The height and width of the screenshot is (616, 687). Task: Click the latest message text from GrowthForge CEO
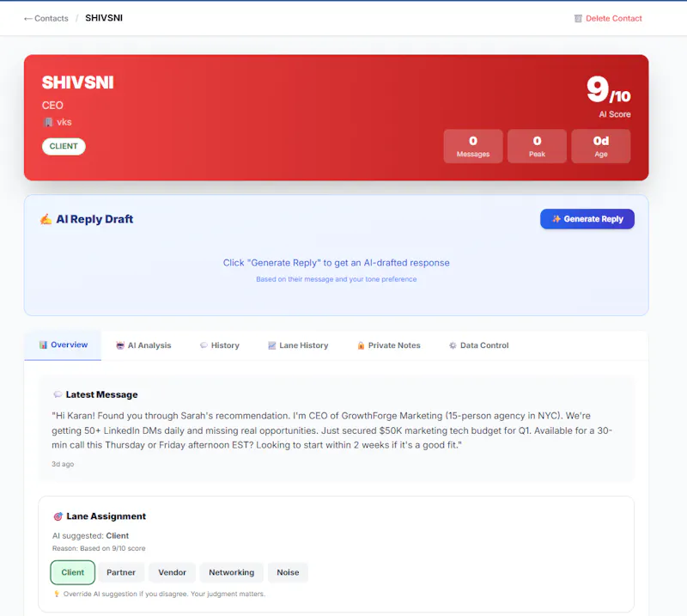[331, 430]
